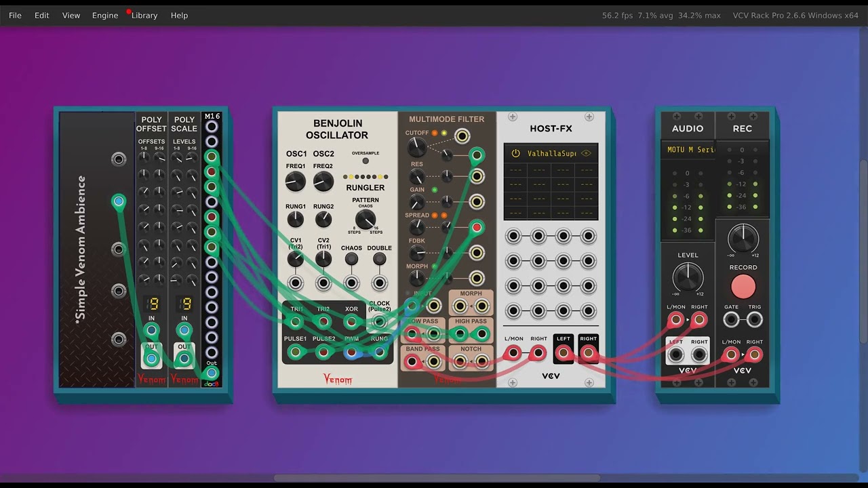Screen dimensions: 868x488
Task: Toggle Host-FX plugin power button
Action: pyautogui.click(x=515, y=154)
